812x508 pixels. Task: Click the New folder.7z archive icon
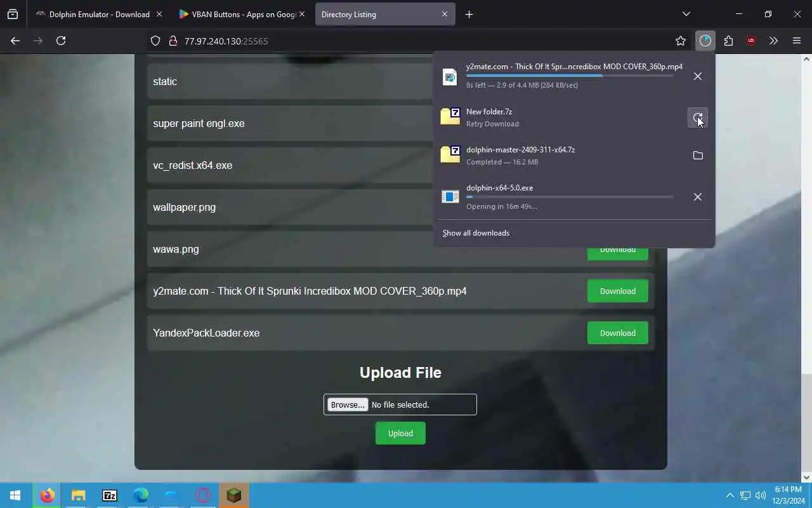(x=450, y=116)
